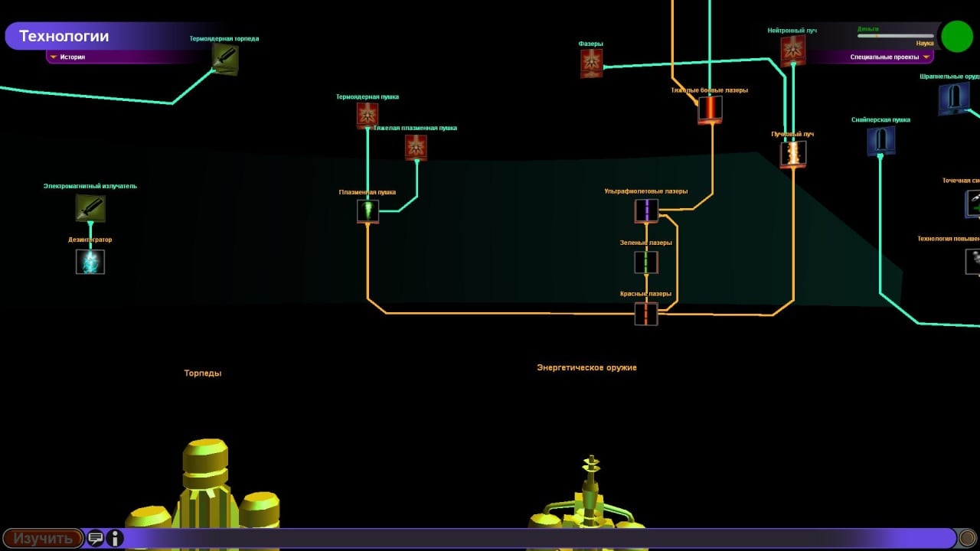The image size is (980, 551).
Task: Select the Снайперская пушка technology icon
Action: click(880, 141)
